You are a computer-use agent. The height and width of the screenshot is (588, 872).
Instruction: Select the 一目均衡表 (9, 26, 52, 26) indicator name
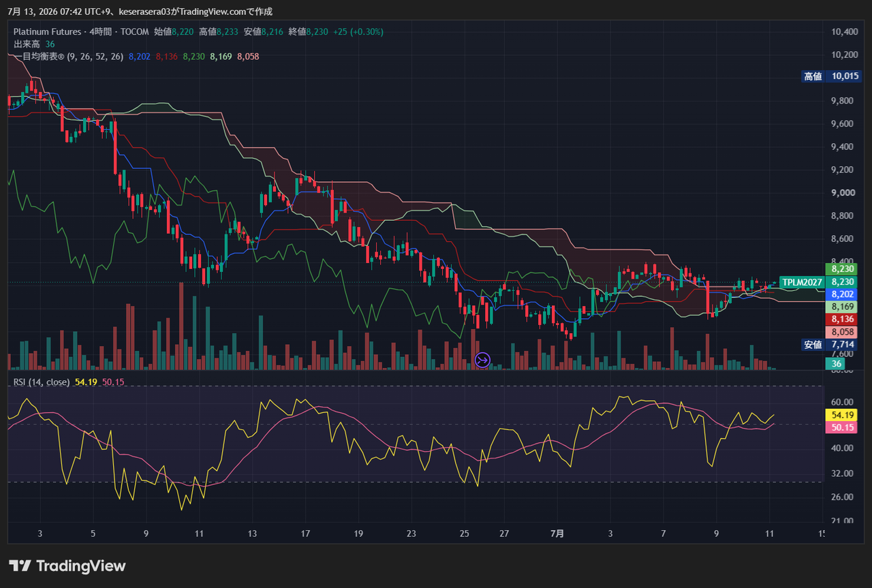pos(68,57)
